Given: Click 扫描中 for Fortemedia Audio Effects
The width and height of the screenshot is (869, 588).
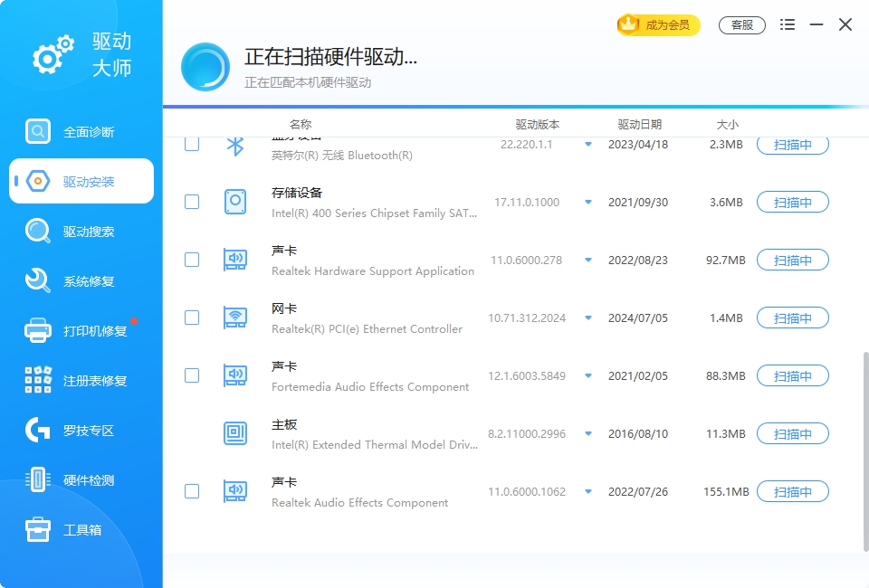Looking at the screenshot, I should [x=793, y=375].
